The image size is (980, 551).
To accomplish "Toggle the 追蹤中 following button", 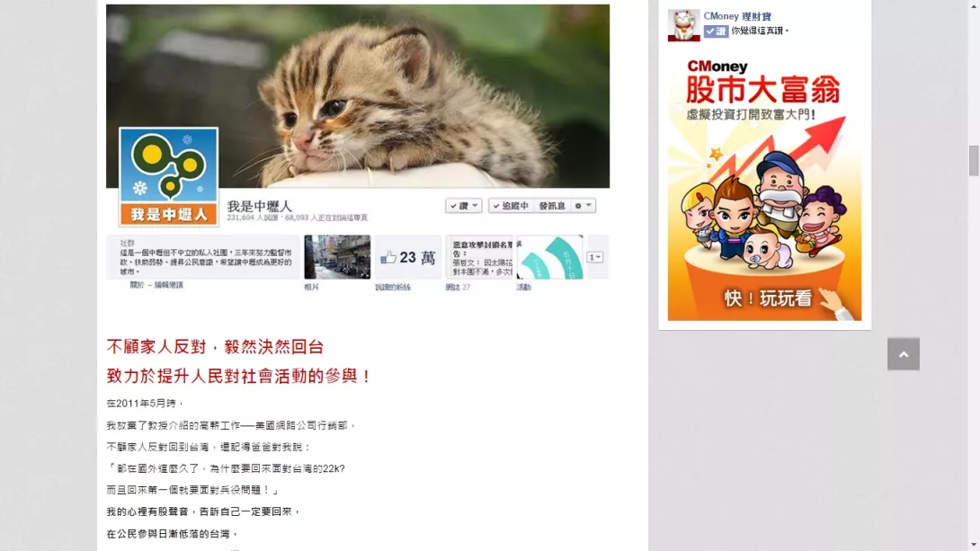I will point(511,206).
